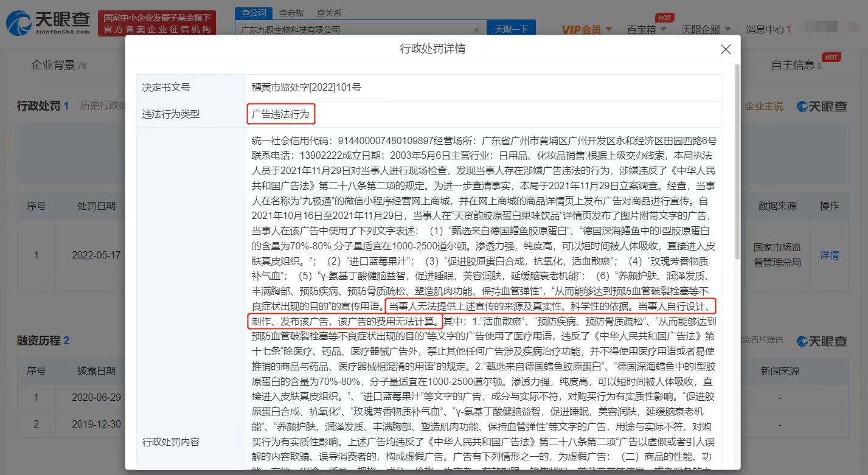Close the 行政处罚详情 dialog

tap(725, 50)
